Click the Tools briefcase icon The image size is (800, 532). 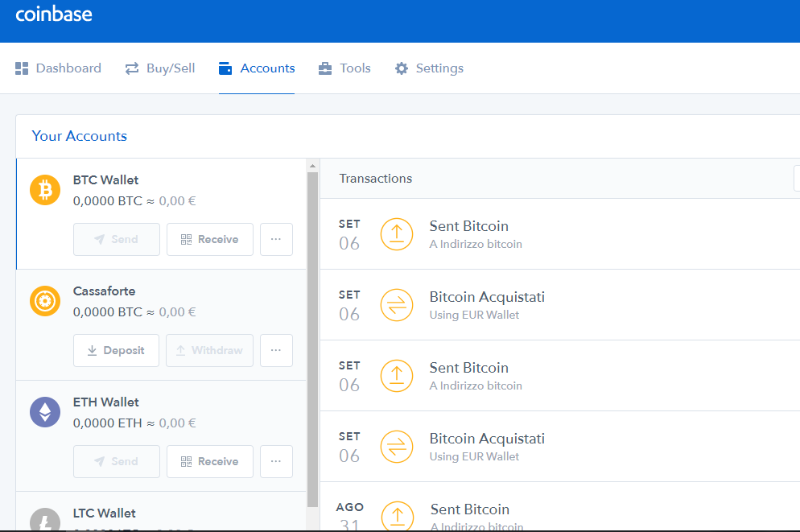[x=325, y=68]
